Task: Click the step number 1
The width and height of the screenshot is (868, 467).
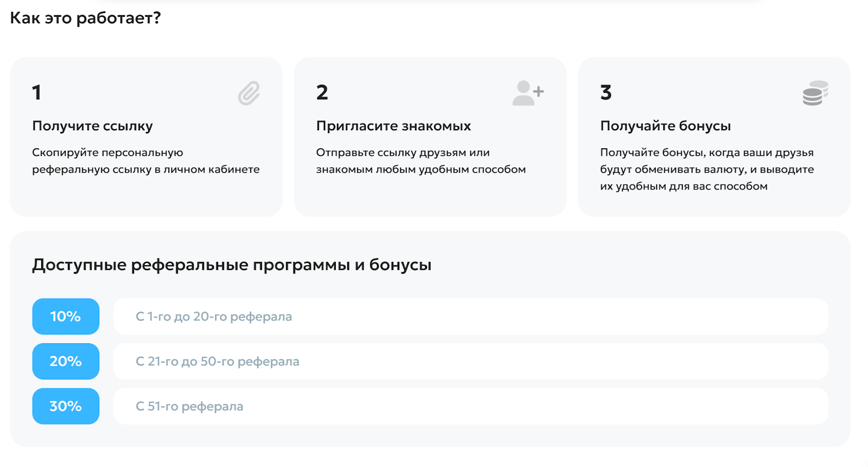Action: 37,93
